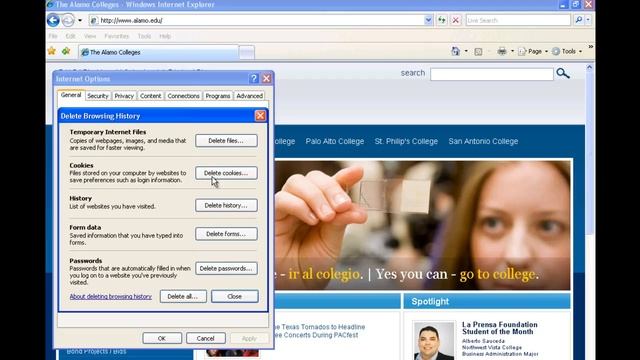Click the Spotlight student photo thumbnail
The width and height of the screenshot is (640, 360).
pyautogui.click(x=434, y=340)
